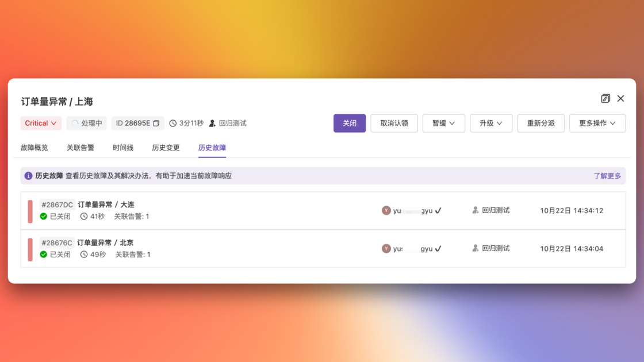Open the Critical severity dropdown
Viewport: 644px width, 362px height.
41,123
